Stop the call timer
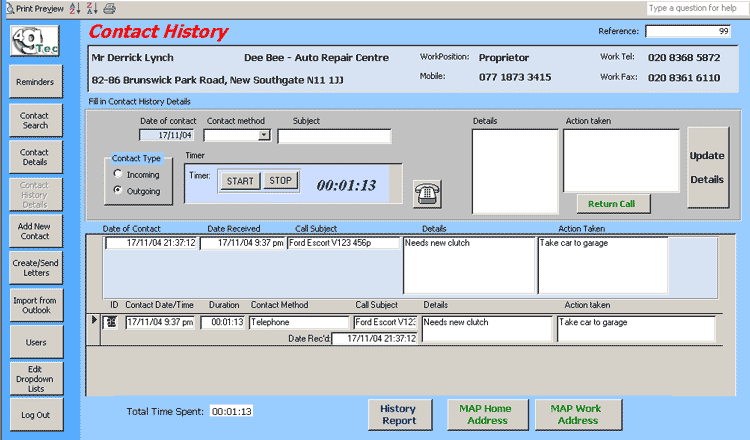Image resolution: width=750 pixels, height=440 pixels. coord(280,181)
